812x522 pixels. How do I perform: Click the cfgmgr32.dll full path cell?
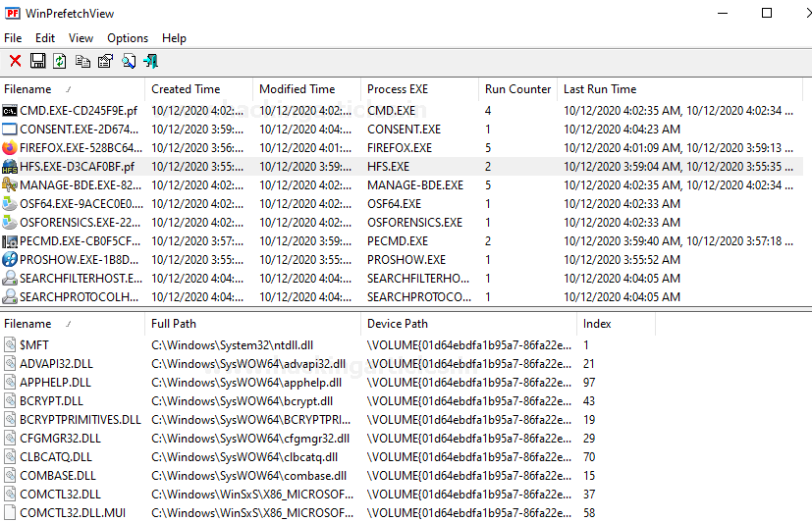250,439
